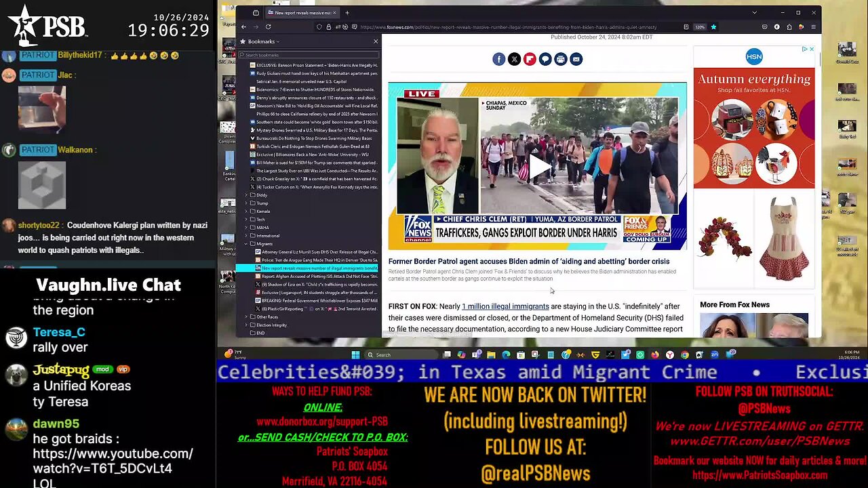This screenshot has width=868, height=488.
Task: Open new tab with plus button
Action: tap(347, 13)
